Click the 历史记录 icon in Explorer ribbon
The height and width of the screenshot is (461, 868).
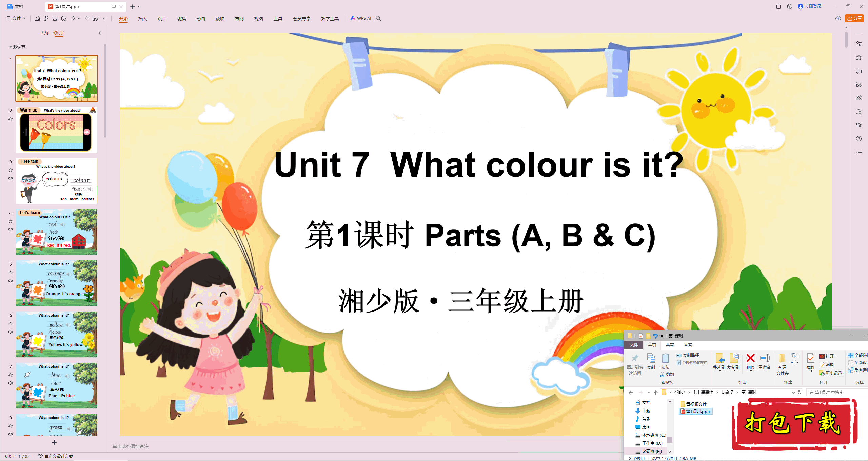click(x=822, y=373)
